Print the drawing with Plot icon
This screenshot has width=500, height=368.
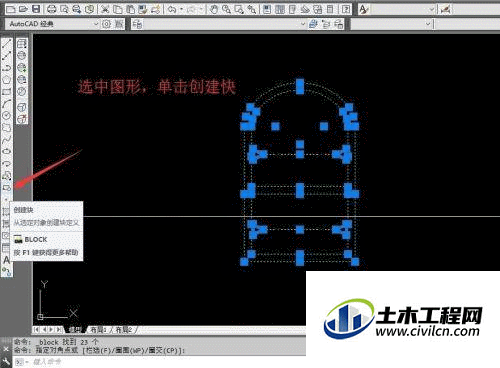51,9
